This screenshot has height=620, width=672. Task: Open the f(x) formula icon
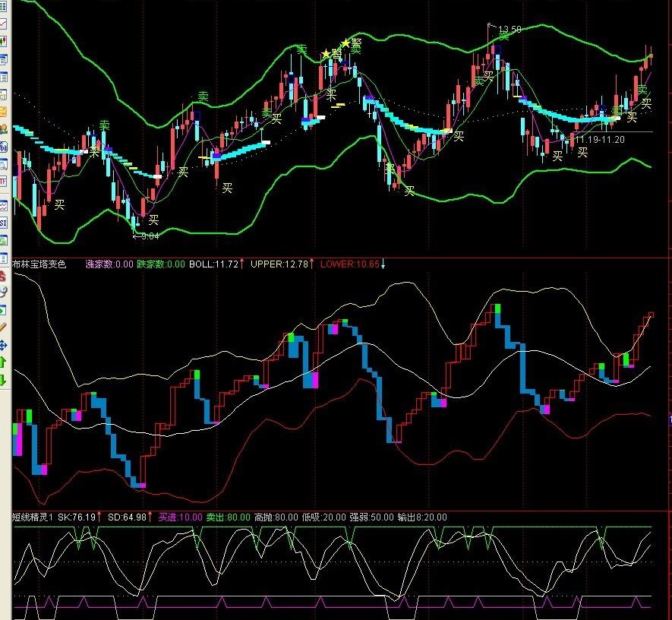coord(3,147)
